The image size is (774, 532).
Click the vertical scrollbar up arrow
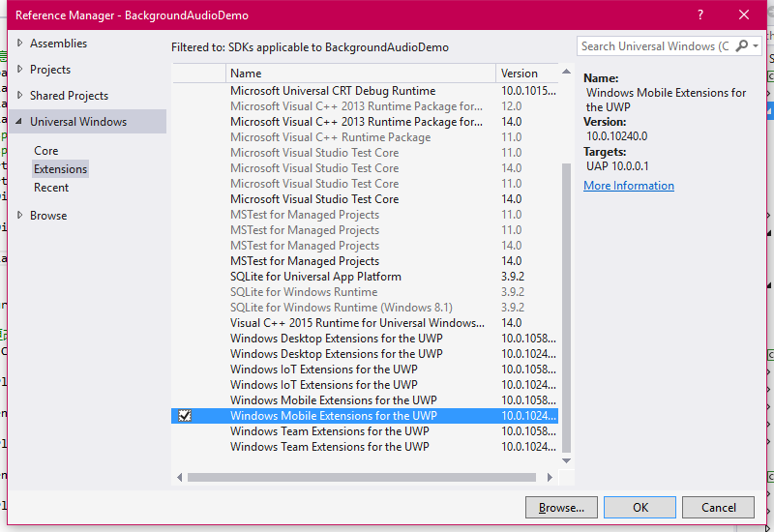[566, 72]
